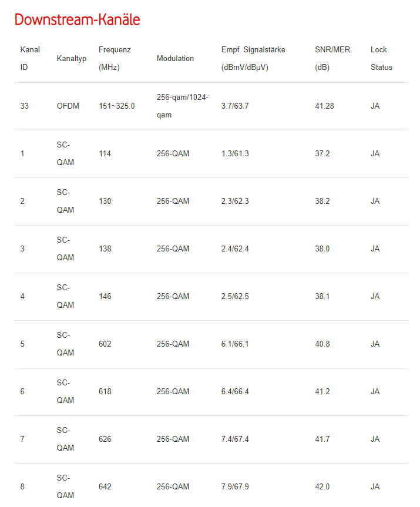Image resolution: width=420 pixels, height=507 pixels.
Task: Select the 642 frequency cell
Action: coord(105,487)
